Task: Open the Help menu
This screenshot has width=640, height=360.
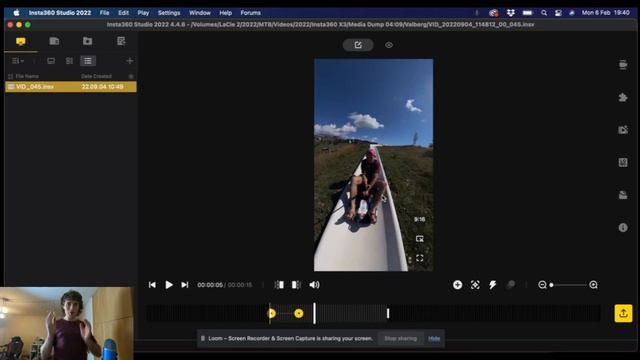Action: click(x=225, y=13)
